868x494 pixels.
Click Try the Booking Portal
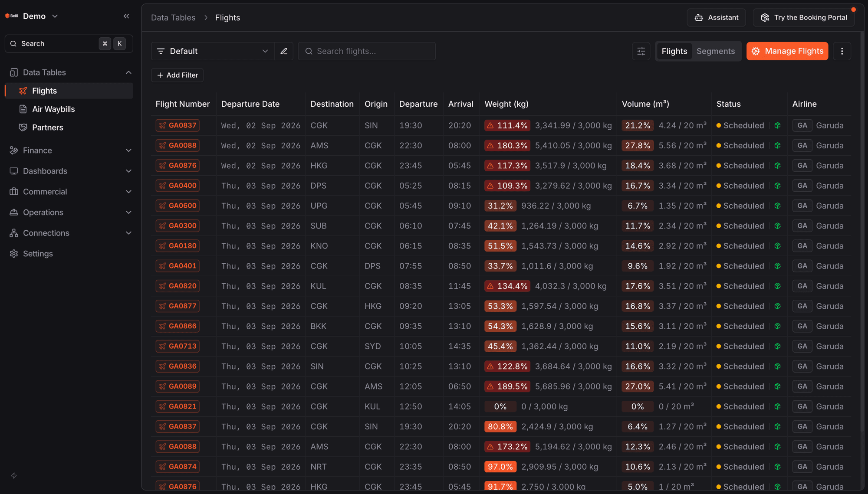click(803, 18)
